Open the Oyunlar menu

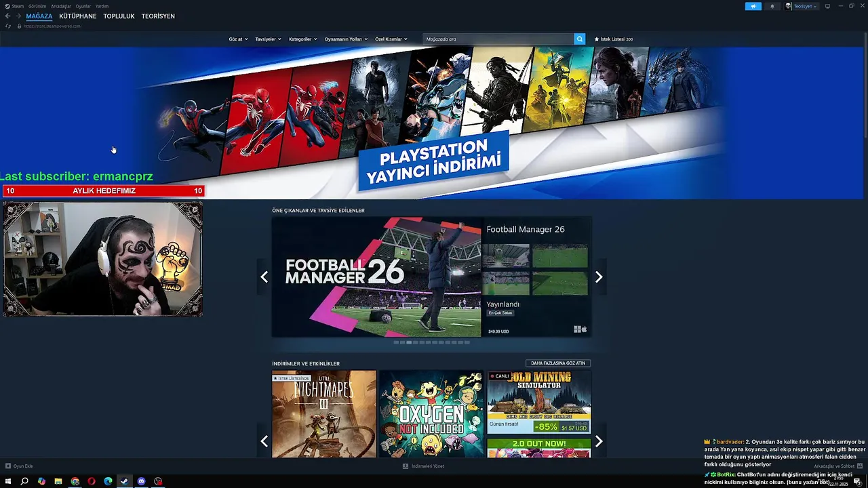(83, 6)
